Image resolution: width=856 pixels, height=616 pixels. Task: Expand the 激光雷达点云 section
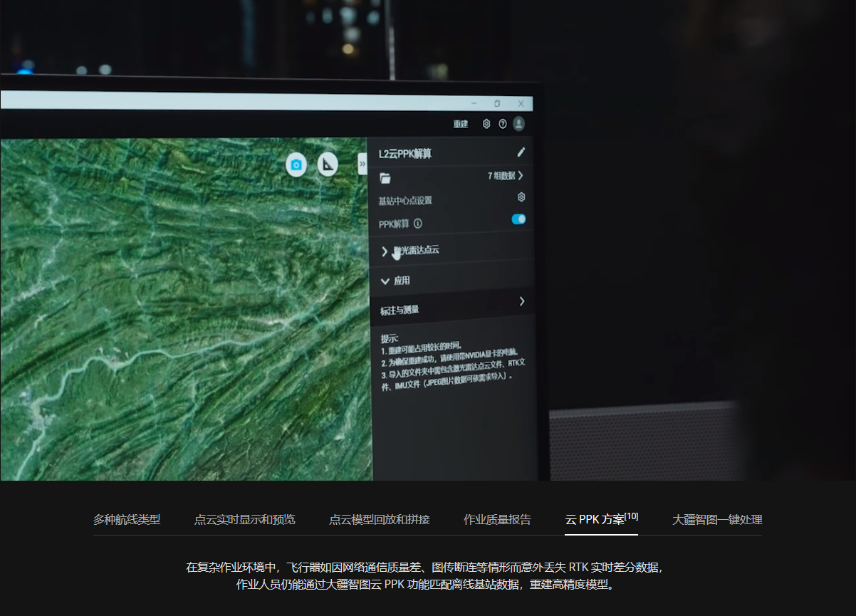click(x=385, y=251)
